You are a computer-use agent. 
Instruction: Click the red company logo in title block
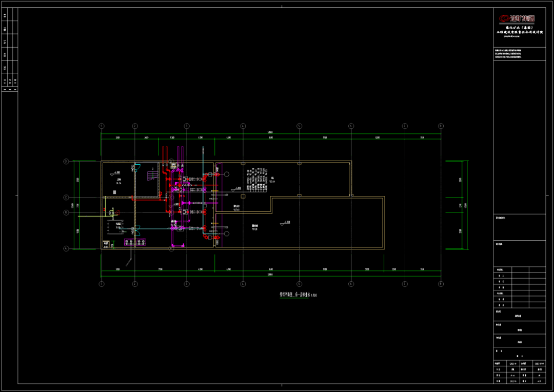click(x=518, y=18)
